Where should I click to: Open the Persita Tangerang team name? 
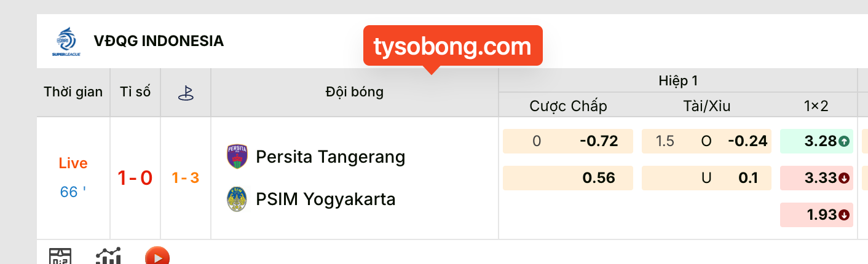(330, 157)
